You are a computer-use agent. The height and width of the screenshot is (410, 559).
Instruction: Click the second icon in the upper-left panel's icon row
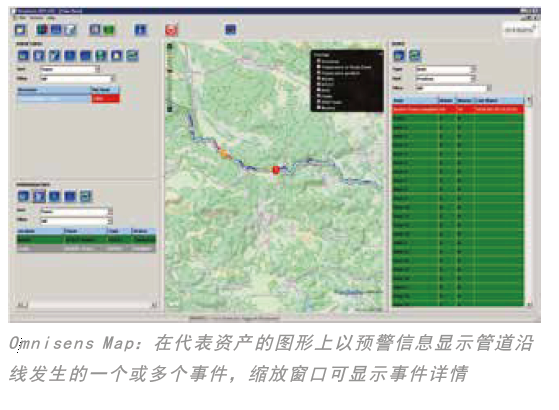pyautogui.click(x=39, y=56)
